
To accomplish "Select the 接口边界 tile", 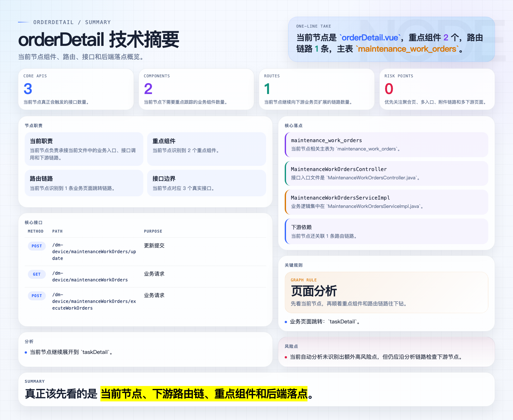I will pyautogui.click(x=206, y=183).
